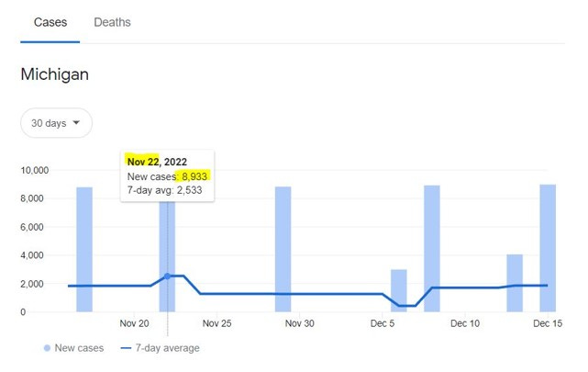Click the highlighted Nov 22 data point
588x372 pixels.
167,276
